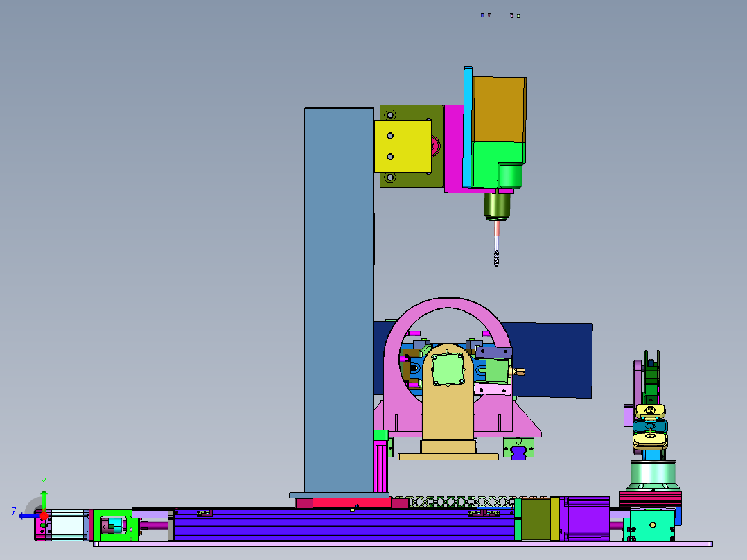Select the red slide plate under the column

(351, 502)
